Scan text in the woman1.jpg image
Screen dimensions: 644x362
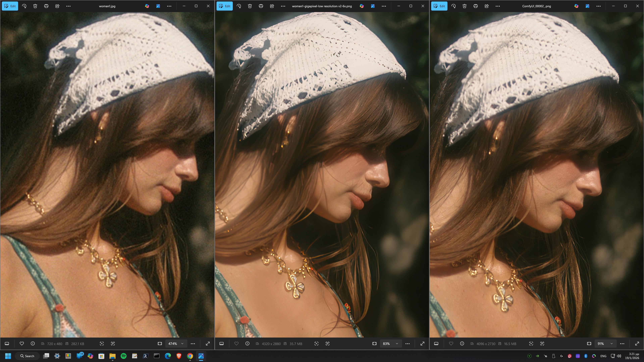tap(113, 344)
